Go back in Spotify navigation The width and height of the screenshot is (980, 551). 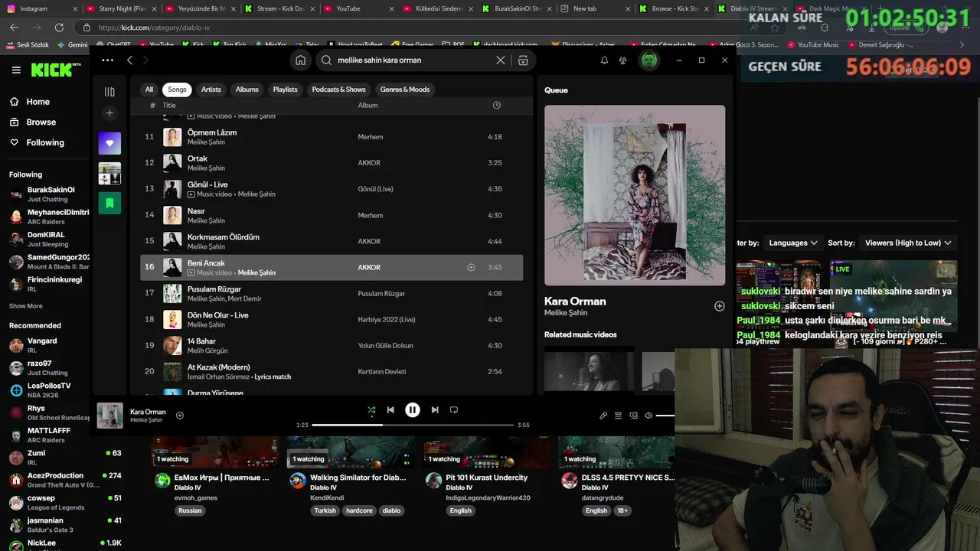[130, 60]
